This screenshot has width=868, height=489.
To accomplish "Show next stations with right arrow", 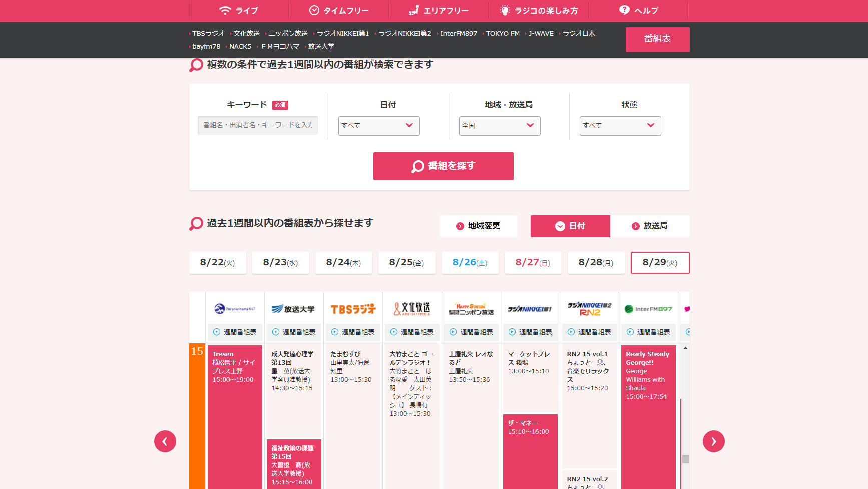I will (x=714, y=441).
